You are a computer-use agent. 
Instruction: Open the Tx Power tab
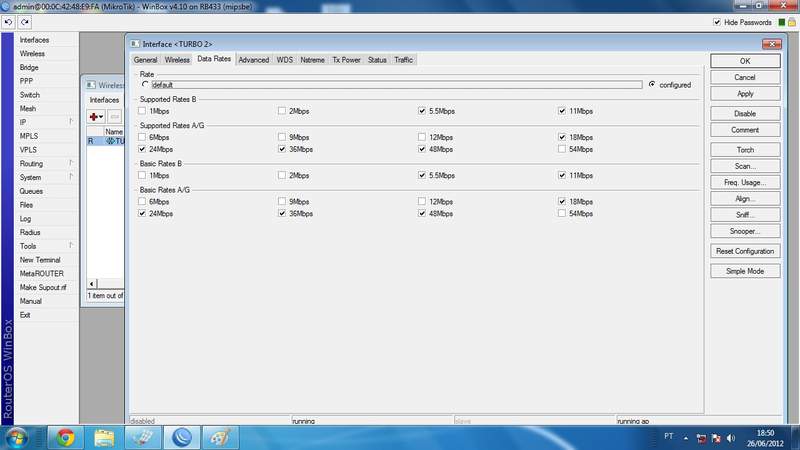[346, 60]
